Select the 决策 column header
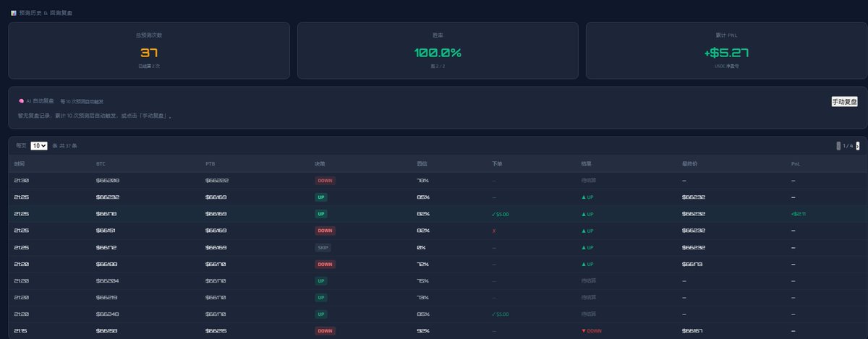 pyautogui.click(x=320, y=163)
